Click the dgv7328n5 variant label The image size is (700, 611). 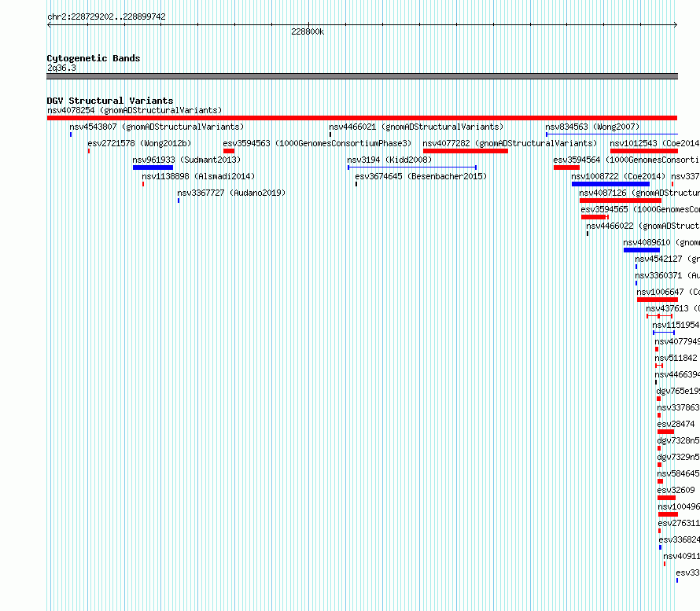pyautogui.click(x=678, y=440)
